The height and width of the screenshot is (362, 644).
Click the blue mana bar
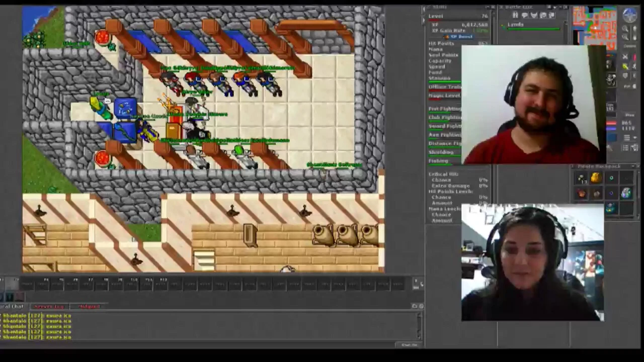611,129
